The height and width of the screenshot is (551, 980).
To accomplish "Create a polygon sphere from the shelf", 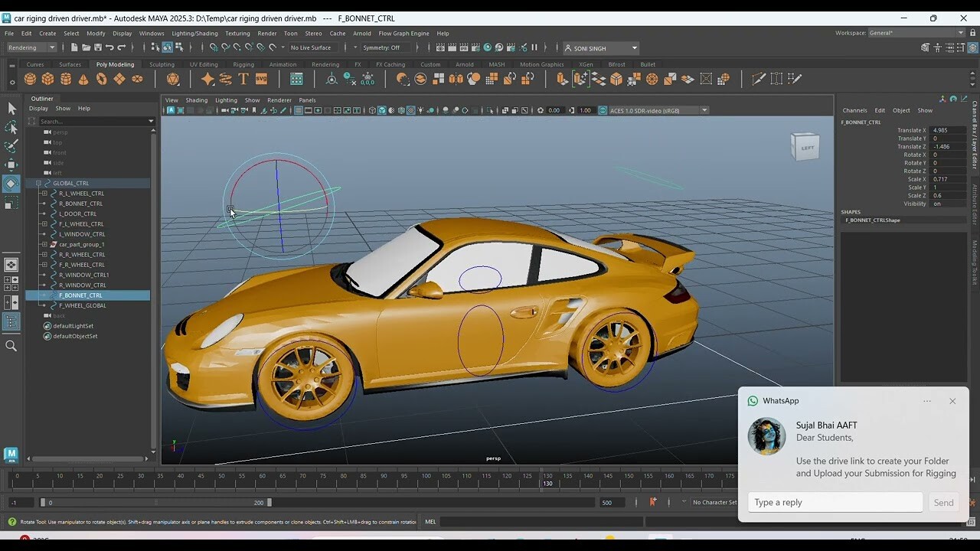I will 30,79.
